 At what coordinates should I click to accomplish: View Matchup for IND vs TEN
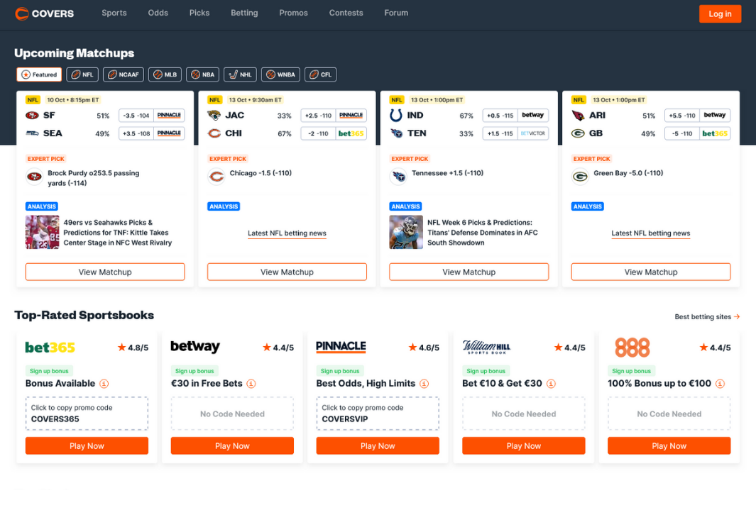(x=469, y=272)
